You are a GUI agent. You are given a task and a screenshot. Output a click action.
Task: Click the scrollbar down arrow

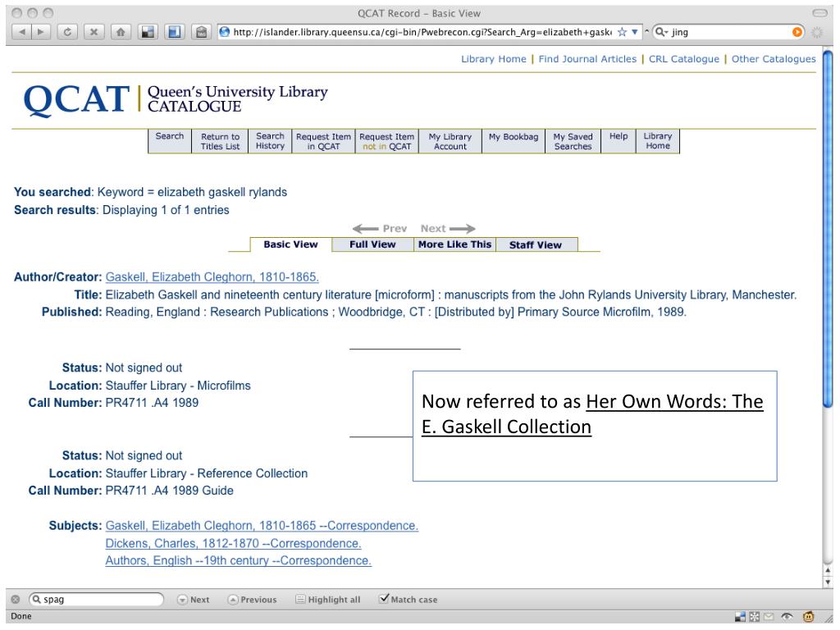[x=829, y=582]
